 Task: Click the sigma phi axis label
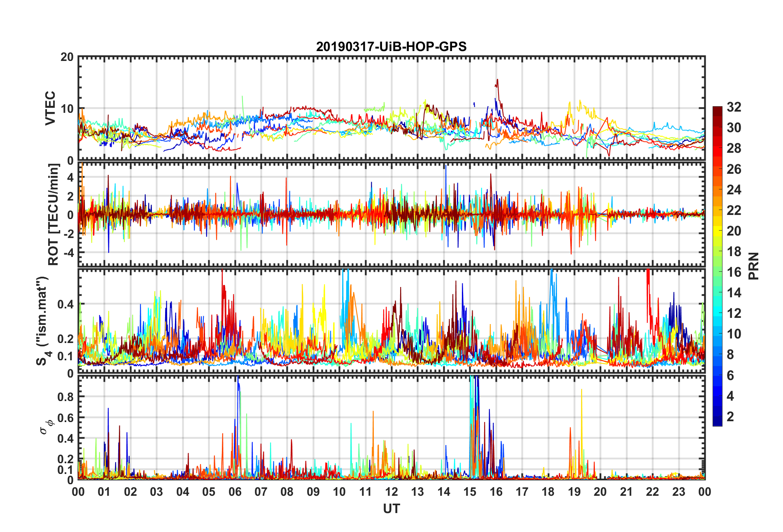click(x=46, y=427)
